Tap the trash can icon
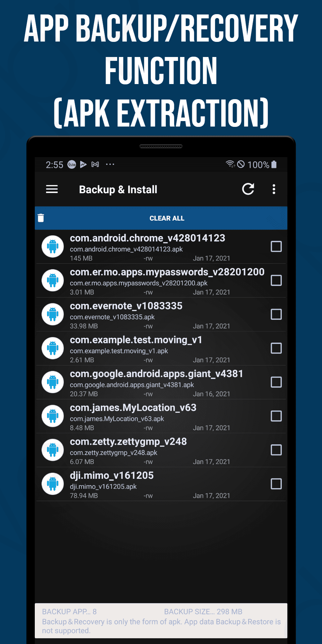The height and width of the screenshot is (644, 322). pos(41,218)
